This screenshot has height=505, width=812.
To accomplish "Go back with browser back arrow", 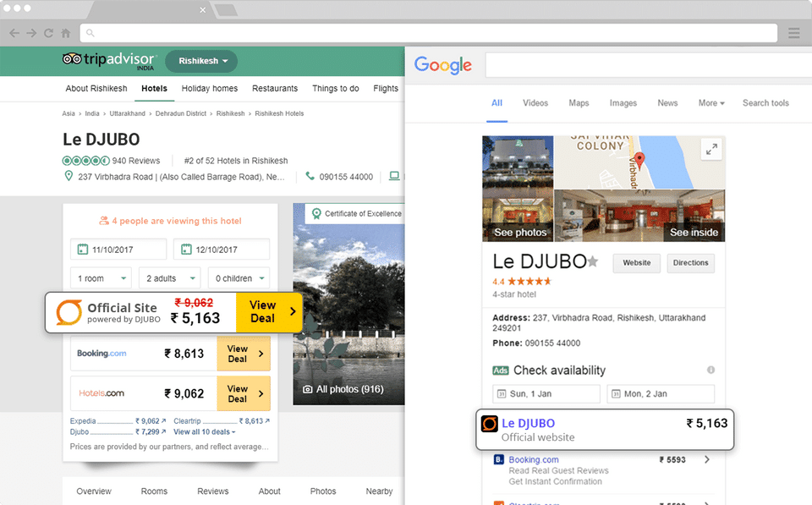I will [x=14, y=33].
